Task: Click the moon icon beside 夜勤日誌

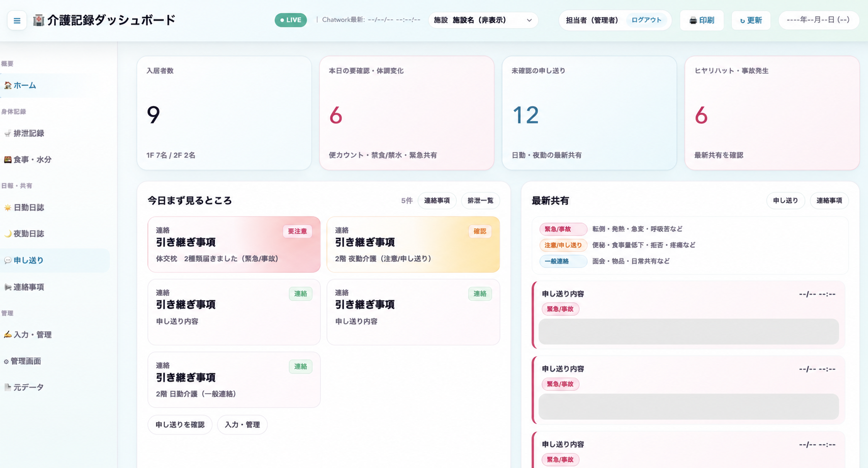Action: 8,234
